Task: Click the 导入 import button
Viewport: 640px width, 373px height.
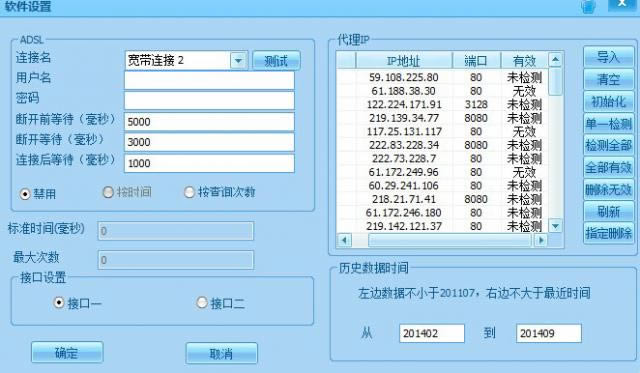Action: click(x=608, y=57)
